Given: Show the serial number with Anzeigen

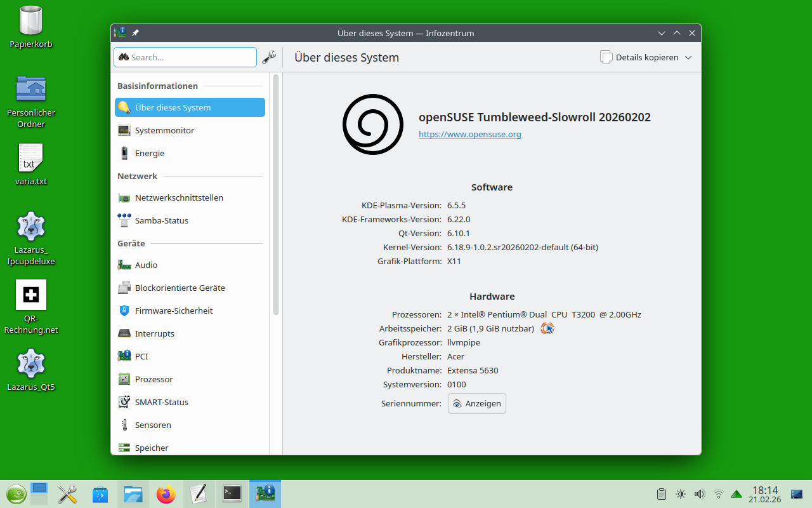Looking at the screenshot, I should point(477,403).
